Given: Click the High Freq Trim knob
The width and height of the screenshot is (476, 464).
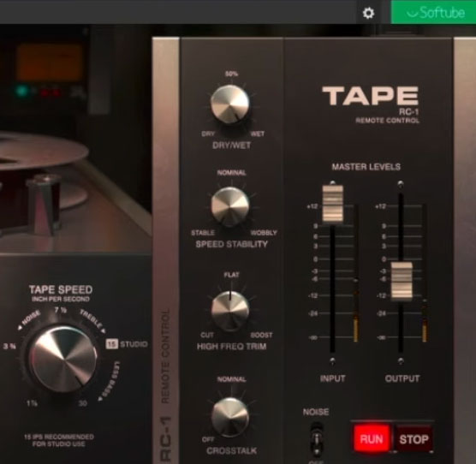Looking at the screenshot, I should pos(230,310).
